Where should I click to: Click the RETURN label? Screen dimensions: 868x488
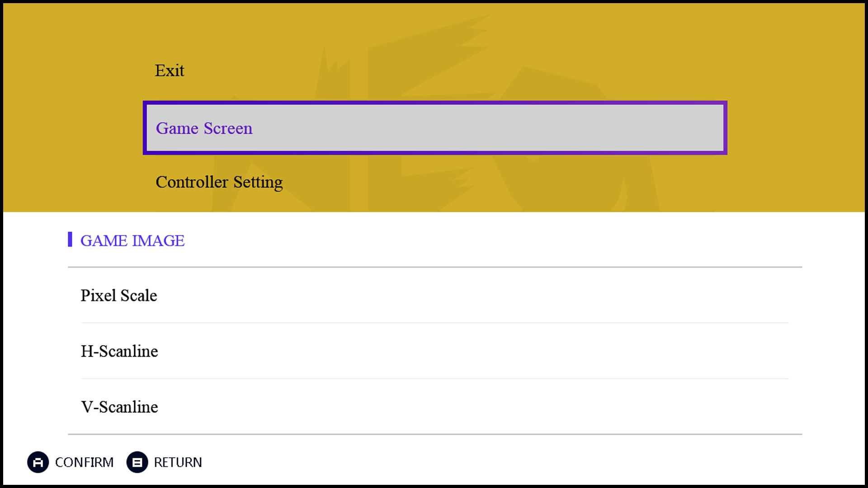[x=178, y=462]
